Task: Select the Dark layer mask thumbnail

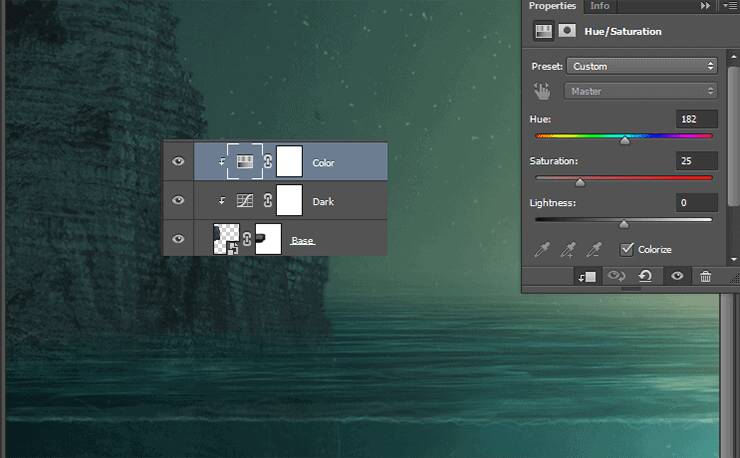Action: pyautogui.click(x=289, y=200)
